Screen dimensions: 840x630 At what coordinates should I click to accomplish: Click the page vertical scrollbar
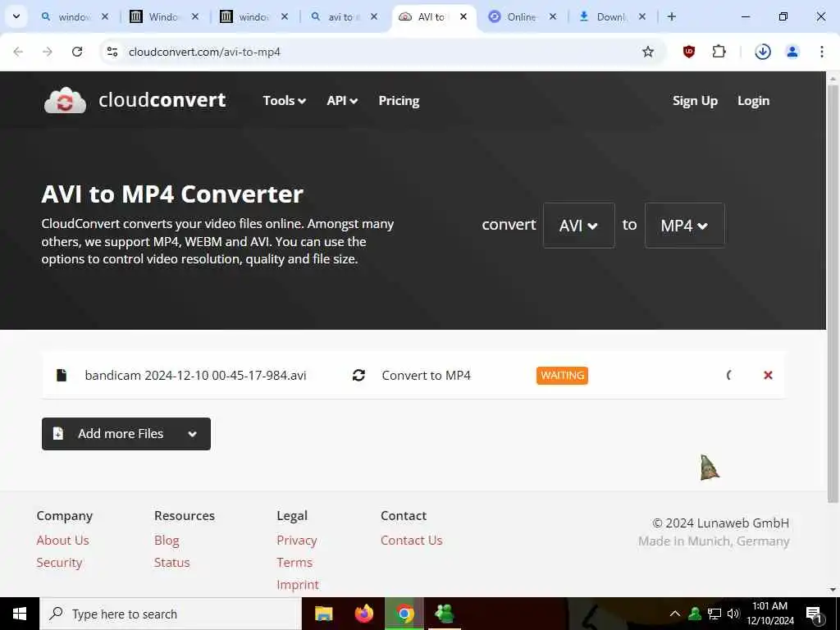[x=833, y=294]
